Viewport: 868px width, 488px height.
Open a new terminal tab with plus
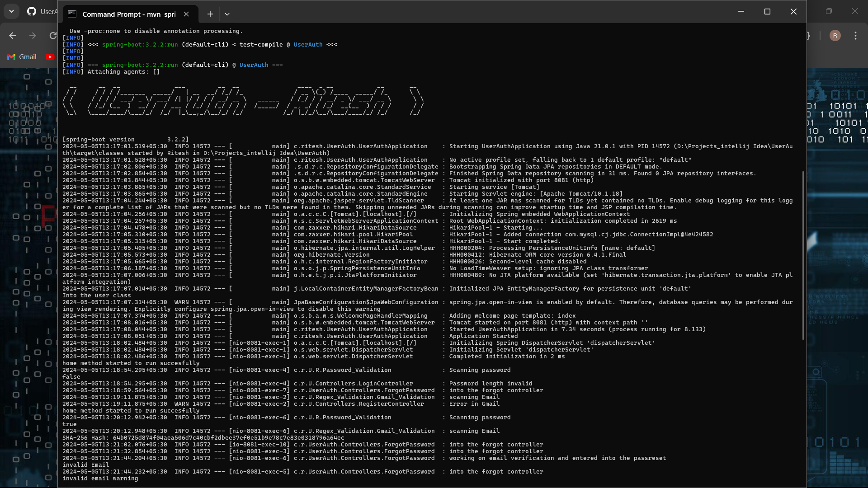point(210,14)
